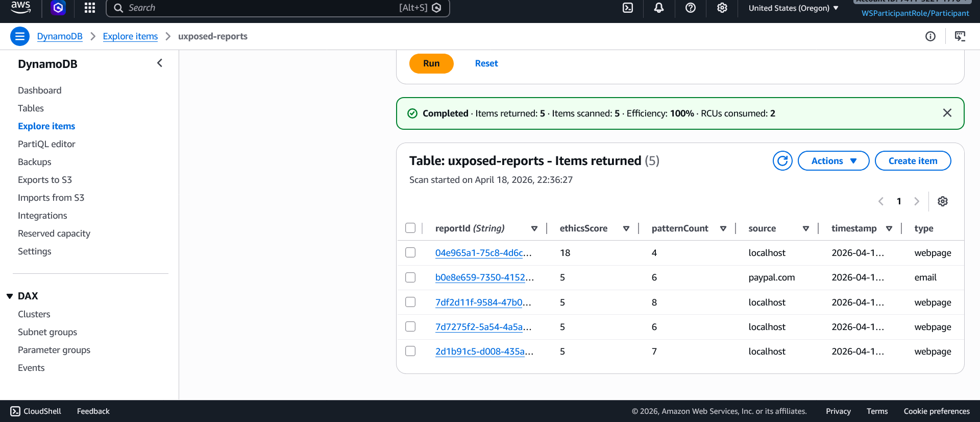
Task: Open Integrations in sidebar
Action: pos(42,216)
